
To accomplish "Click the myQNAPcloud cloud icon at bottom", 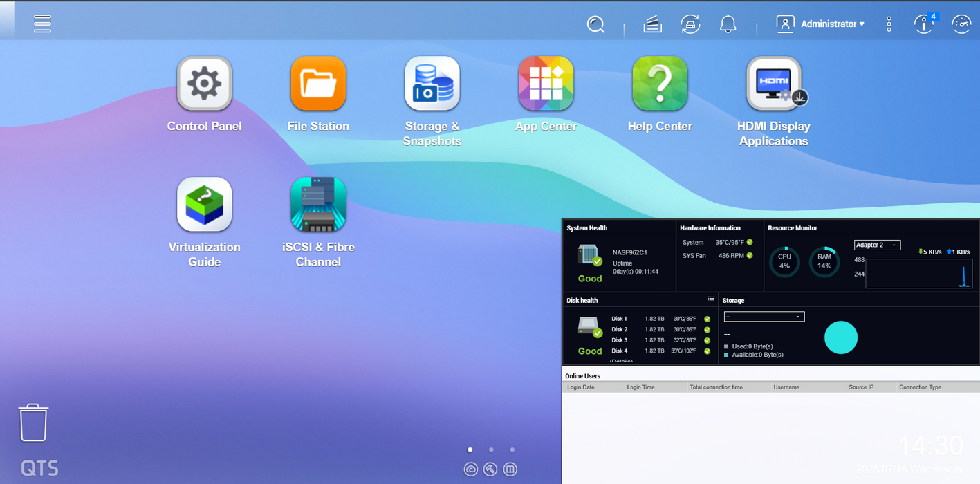I will [x=471, y=469].
